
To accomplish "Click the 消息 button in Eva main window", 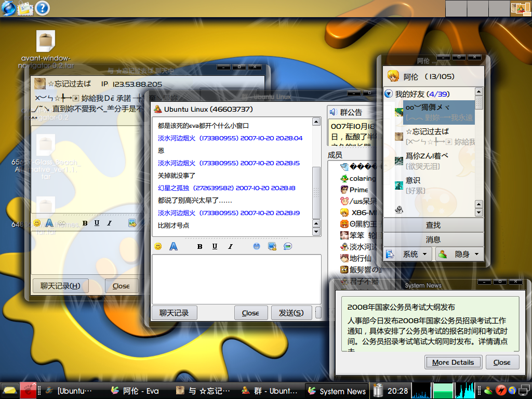I will click(433, 240).
